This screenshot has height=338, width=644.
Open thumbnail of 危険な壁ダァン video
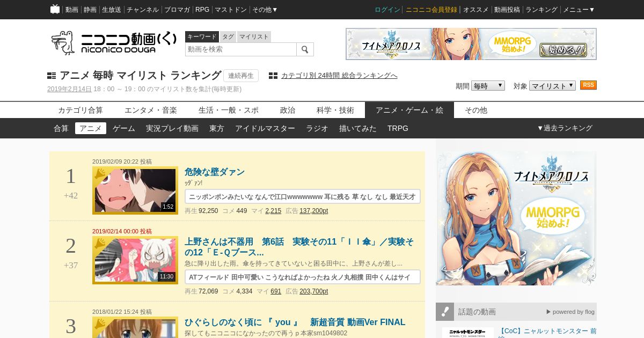[x=135, y=190]
